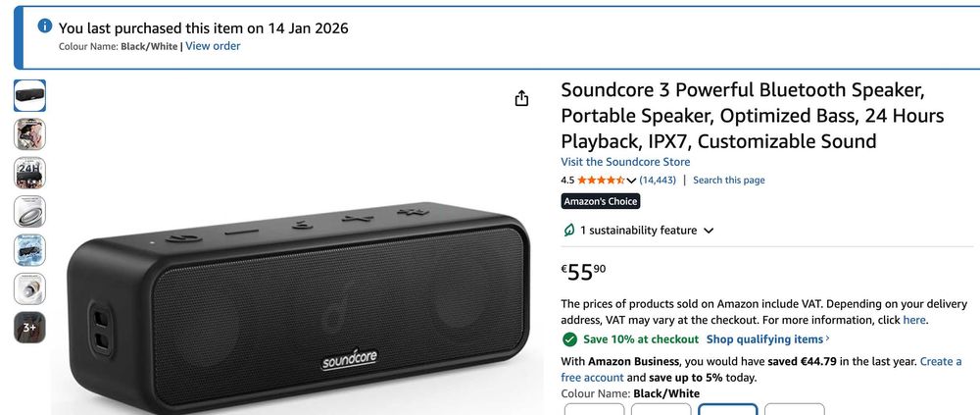Image resolution: width=980 pixels, height=415 pixels.
Task: Click the Amazon's Choice badge
Action: [x=601, y=201]
